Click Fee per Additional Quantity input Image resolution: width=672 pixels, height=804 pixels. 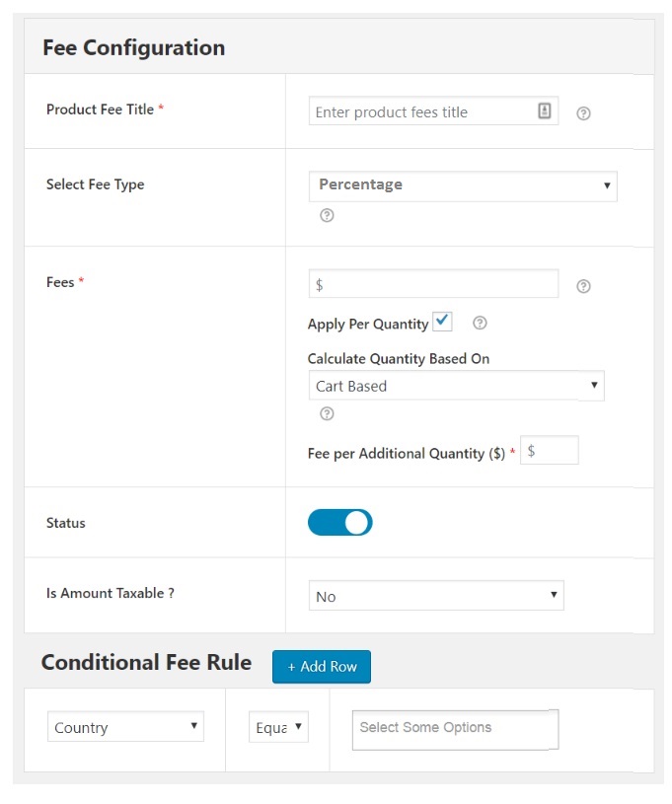550,451
